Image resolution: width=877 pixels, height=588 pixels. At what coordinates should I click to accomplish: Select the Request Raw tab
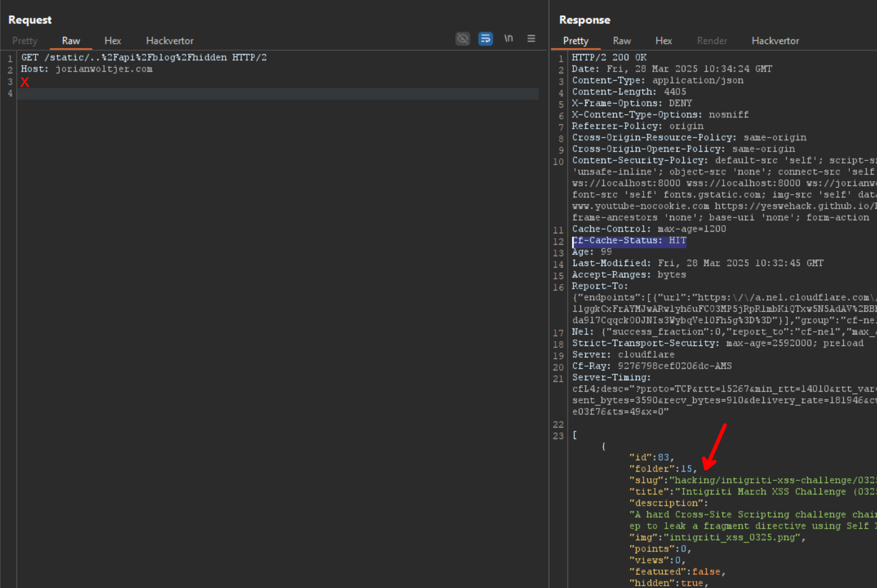click(71, 41)
